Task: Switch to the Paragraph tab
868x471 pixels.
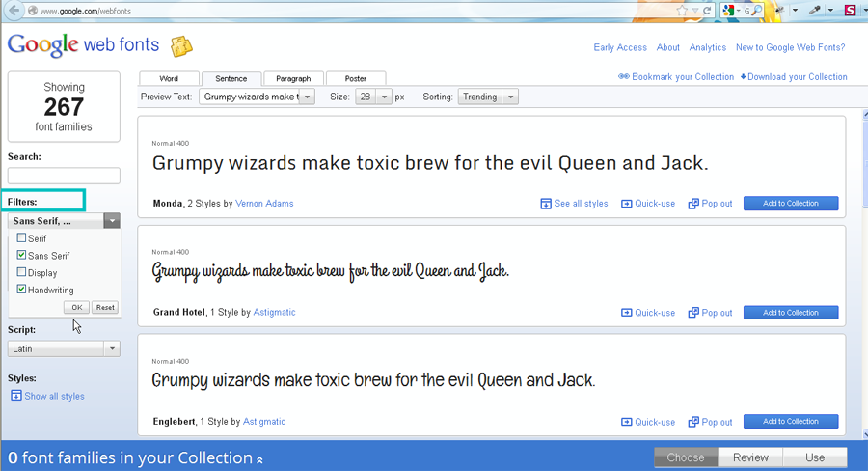Action: 293,79
